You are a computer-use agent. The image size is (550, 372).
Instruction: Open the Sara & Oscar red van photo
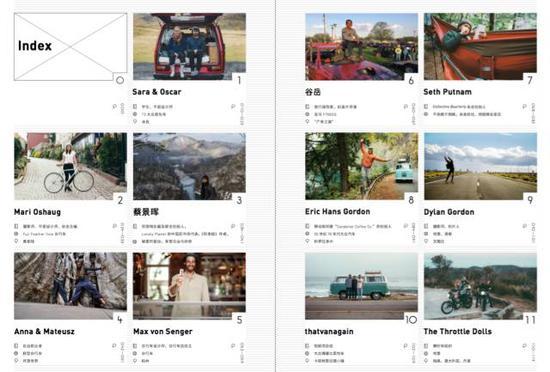189,46
